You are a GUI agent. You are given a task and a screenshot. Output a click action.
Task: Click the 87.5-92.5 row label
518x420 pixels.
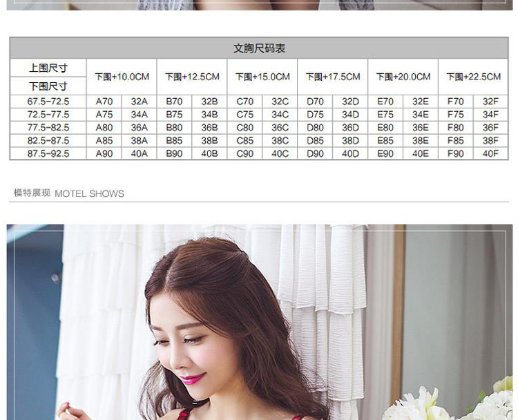pos(48,153)
